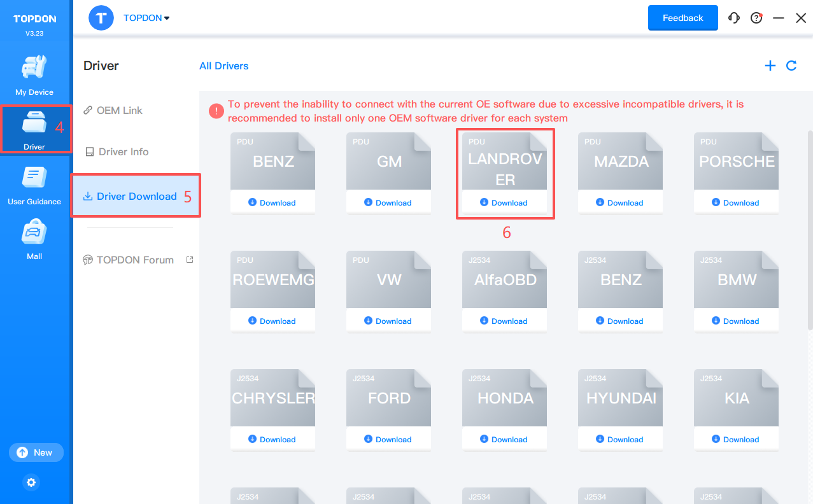
Task: Open the Mall sidebar icon
Action: click(34, 239)
